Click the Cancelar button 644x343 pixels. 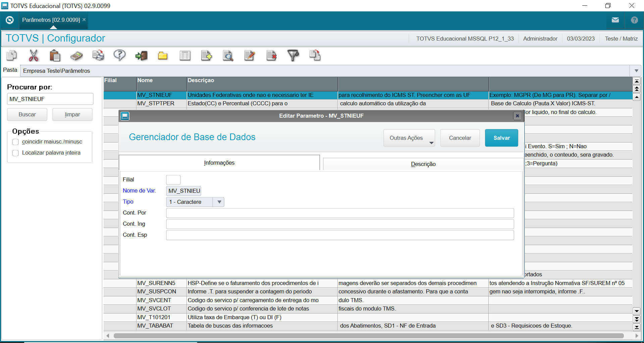[460, 138]
